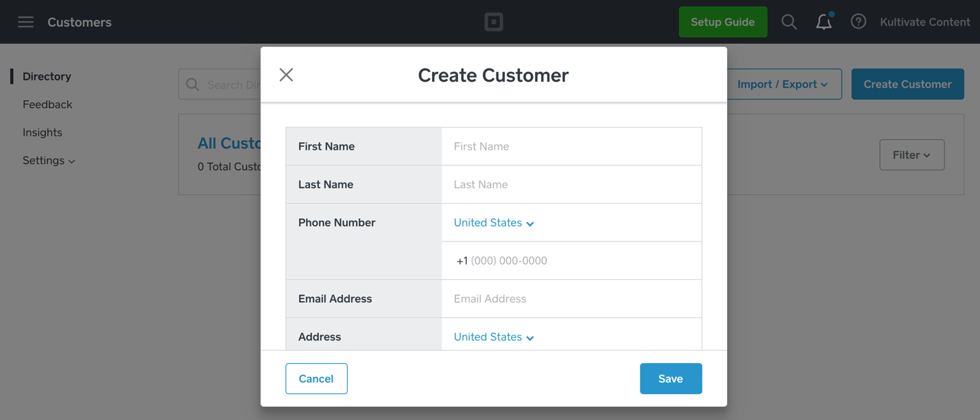Image resolution: width=980 pixels, height=420 pixels.
Task: Open the Feedback sidebar item
Action: pos(47,104)
